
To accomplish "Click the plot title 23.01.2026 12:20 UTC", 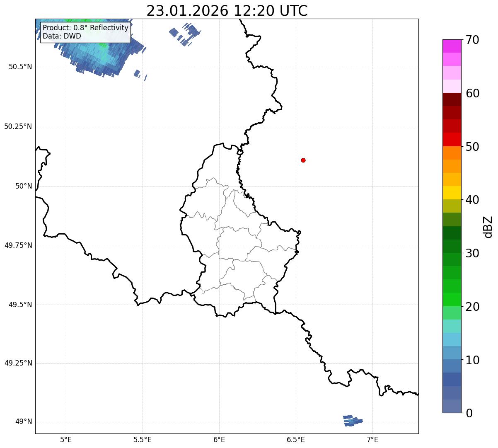I will point(227,11).
